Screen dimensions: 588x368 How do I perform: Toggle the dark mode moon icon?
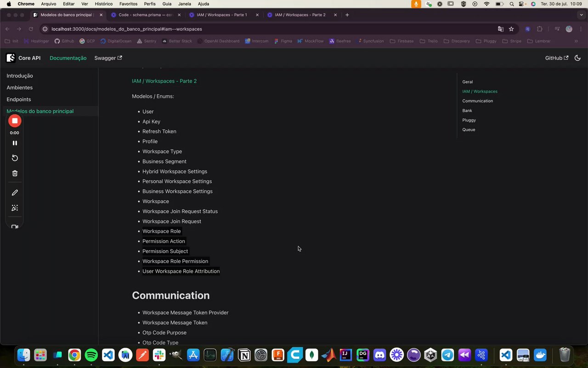click(577, 58)
